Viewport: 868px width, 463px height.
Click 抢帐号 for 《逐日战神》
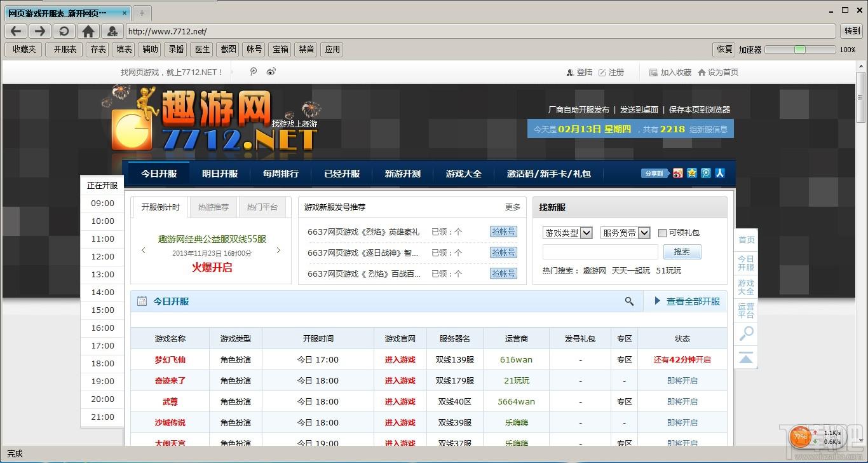click(503, 252)
